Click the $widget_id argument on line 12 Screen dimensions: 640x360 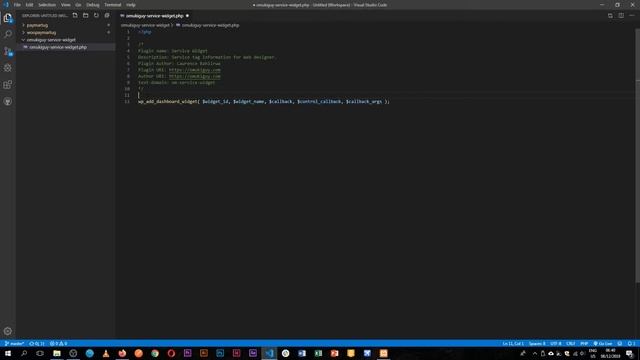click(x=215, y=102)
